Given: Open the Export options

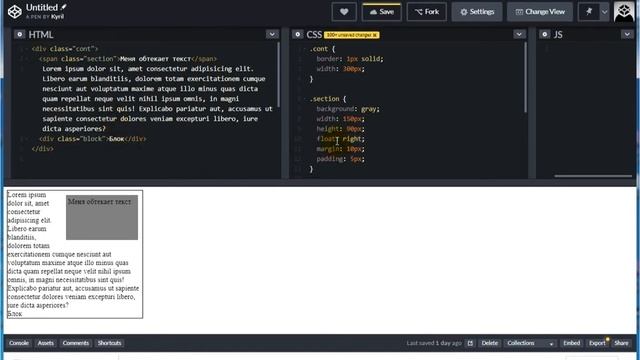Looking at the screenshot, I should point(597,343).
